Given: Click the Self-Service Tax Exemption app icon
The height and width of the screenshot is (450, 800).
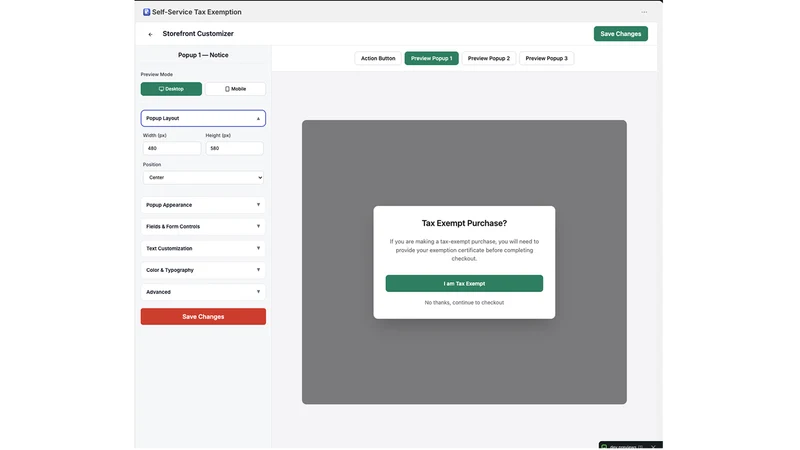Looking at the screenshot, I should pyautogui.click(x=146, y=12).
